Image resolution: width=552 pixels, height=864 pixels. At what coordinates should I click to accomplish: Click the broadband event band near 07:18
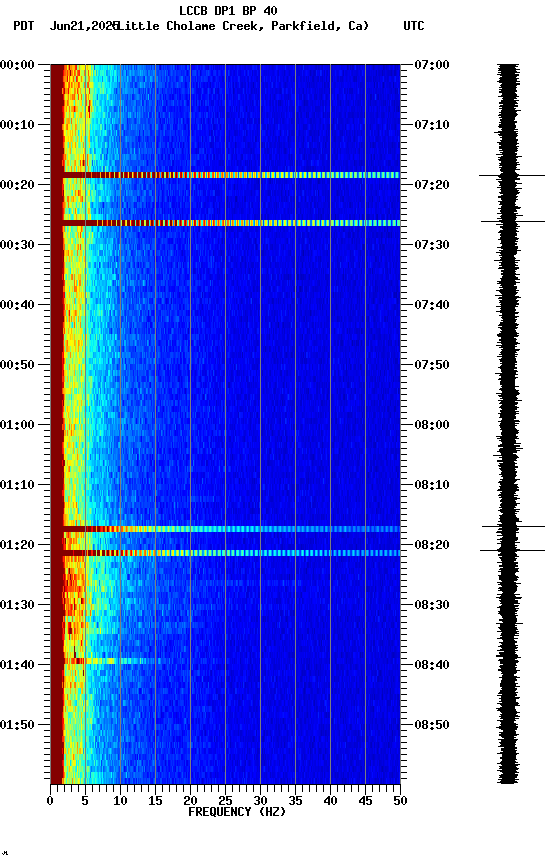[231, 175]
